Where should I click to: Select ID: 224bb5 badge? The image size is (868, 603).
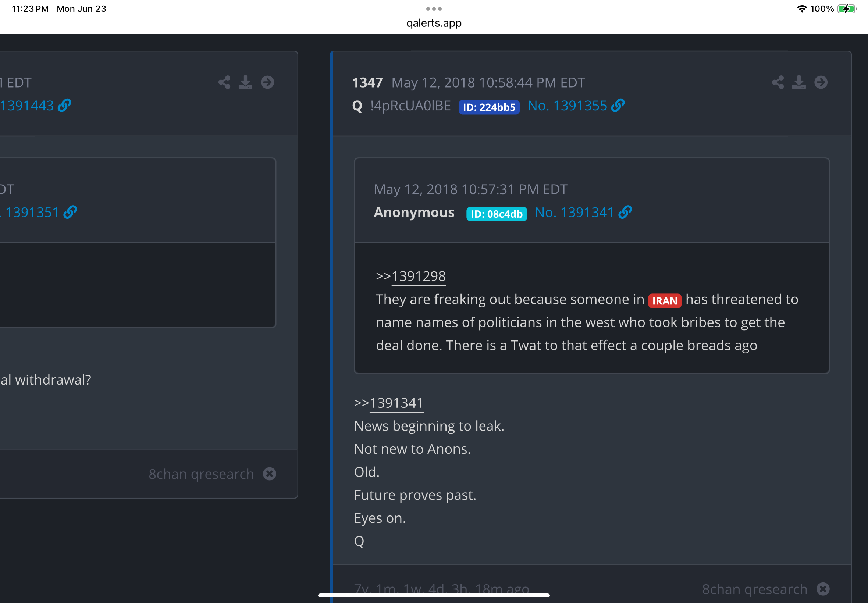tap(489, 107)
